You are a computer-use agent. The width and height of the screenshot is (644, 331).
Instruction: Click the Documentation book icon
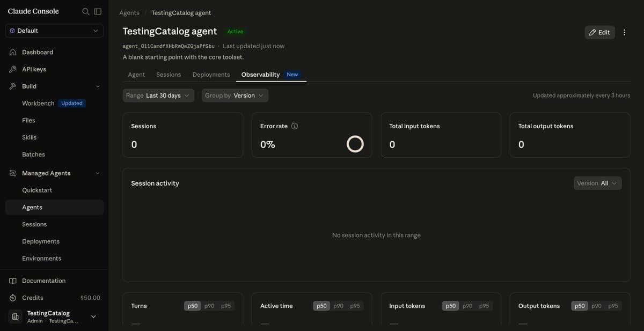(x=13, y=281)
